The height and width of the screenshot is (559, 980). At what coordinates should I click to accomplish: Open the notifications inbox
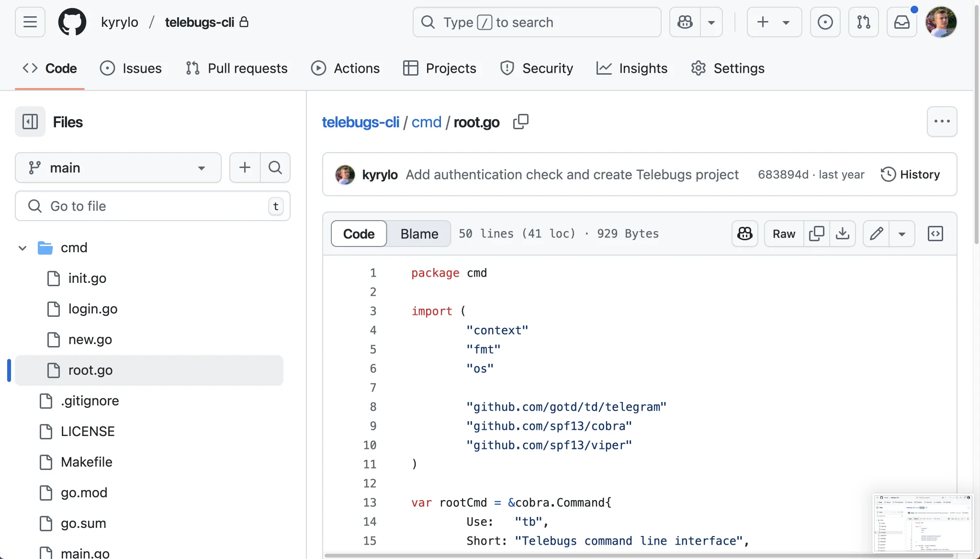coord(902,22)
